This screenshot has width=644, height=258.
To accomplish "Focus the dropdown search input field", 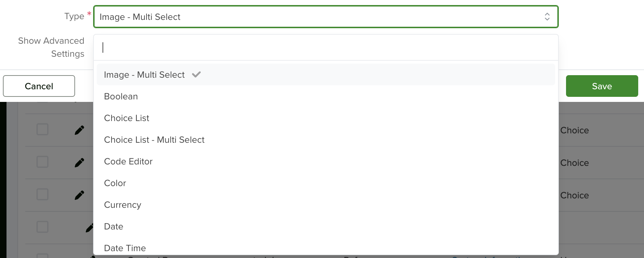I will click(x=326, y=47).
